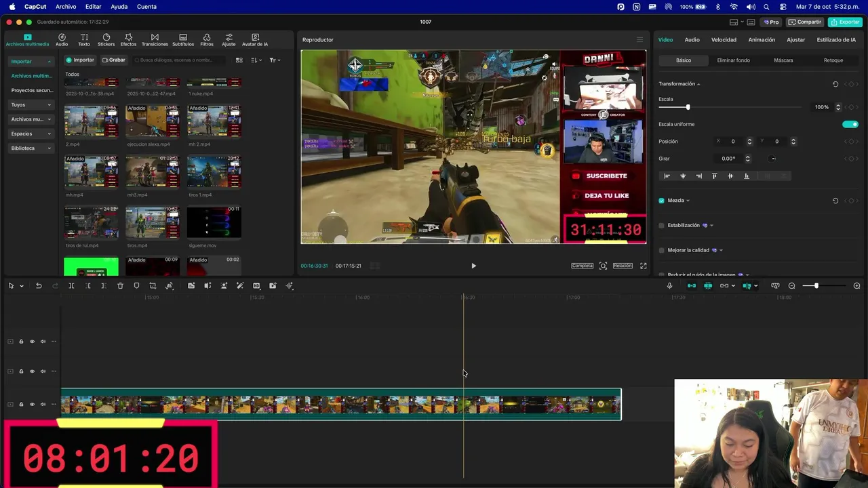Open the Transiciones panel

tap(155, 39)
